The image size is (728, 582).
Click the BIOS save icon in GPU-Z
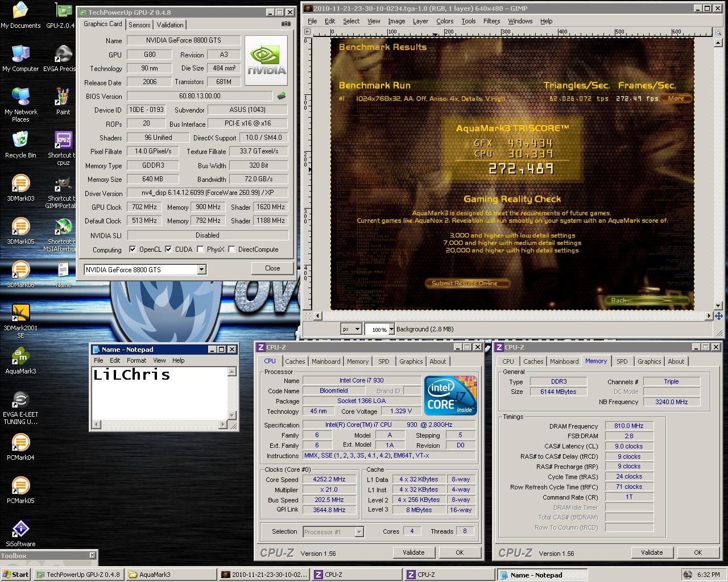coord(282,96)
